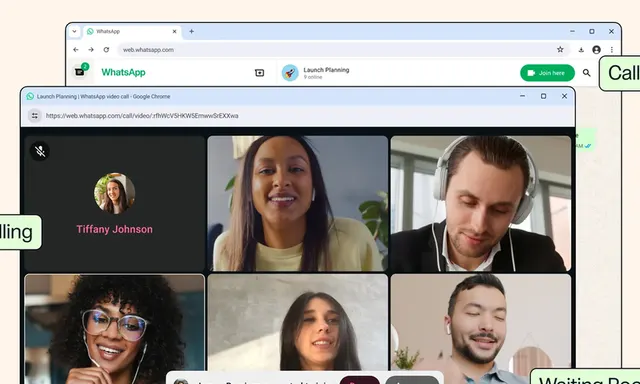The width and height of the screenshot is (640, 384).
Task: Open a new tab with the plus button
Action: point(191,31)
